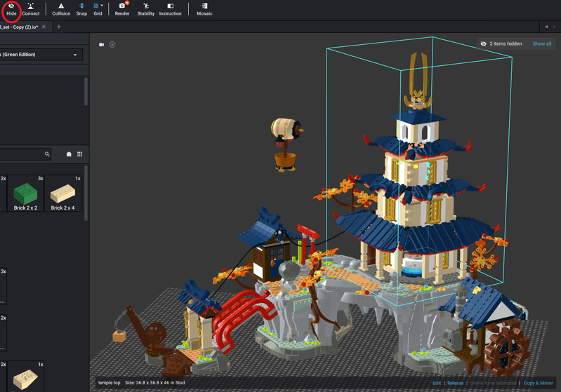Add a new tab with plus button
561x392 pixels.
pyautogui.click(x=59, y=27)
